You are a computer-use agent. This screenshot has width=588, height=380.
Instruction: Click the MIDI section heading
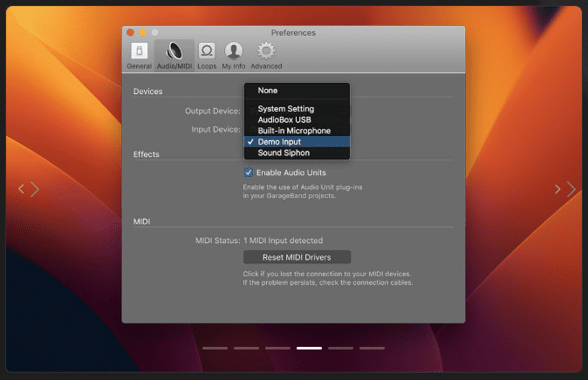(x=141, y=221)
